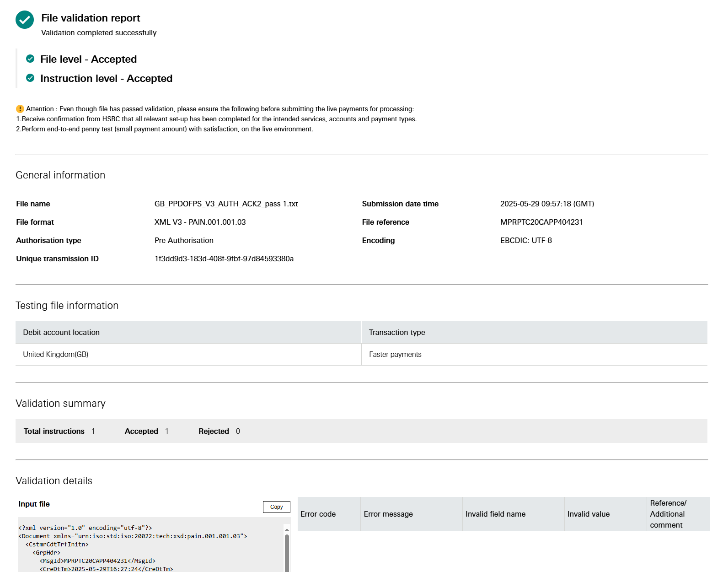Image resolution: width=728 pixels, height=572 pixels.
Task: Click the input file scrollbar thumb
Action: pos(287,553)
